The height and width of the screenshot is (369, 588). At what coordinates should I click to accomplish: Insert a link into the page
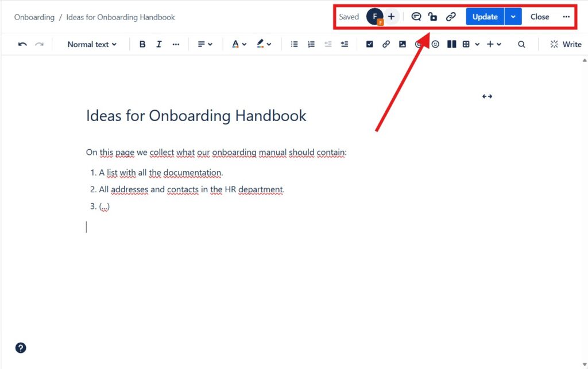click(386, 44)
